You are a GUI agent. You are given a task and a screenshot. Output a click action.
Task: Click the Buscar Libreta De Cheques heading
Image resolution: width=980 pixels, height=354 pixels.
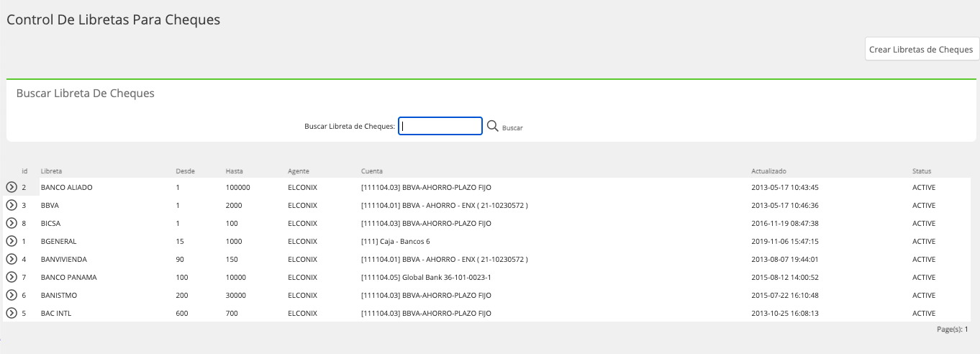[85, 94]
